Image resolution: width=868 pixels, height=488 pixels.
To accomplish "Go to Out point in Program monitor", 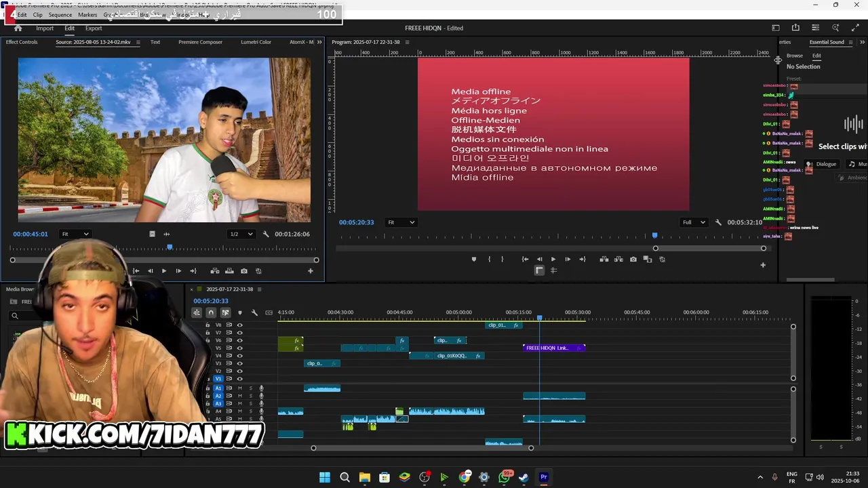I will (583, 259).
